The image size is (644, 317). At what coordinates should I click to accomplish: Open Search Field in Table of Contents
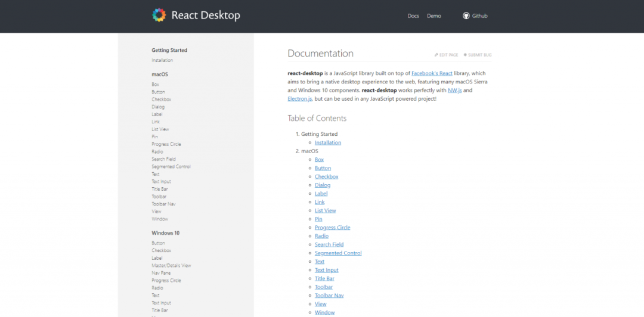tap(329, 244)
